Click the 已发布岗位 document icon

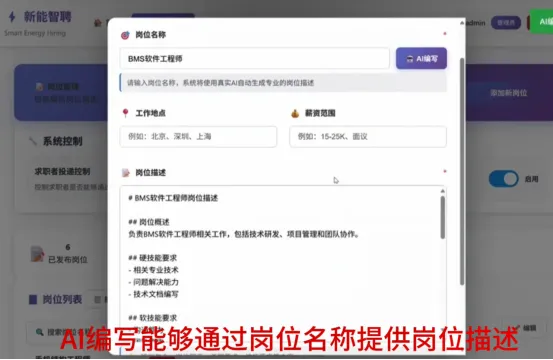tap(37, 254)
